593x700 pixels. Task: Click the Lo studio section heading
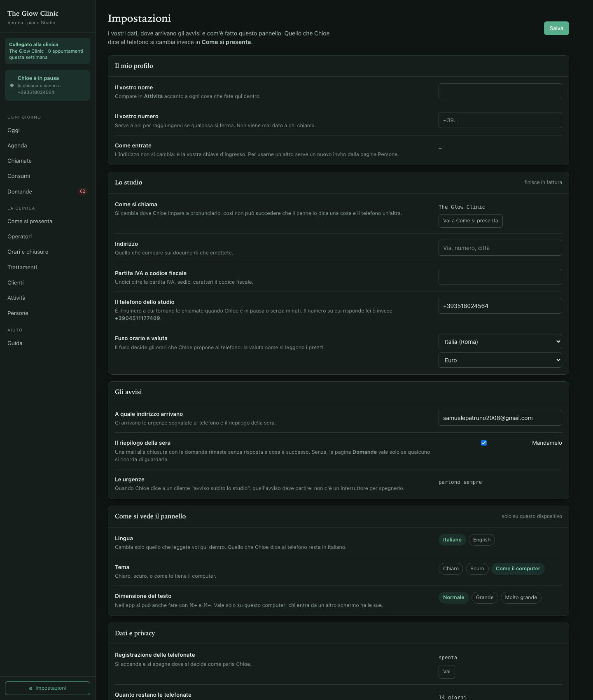pos(128,182)
